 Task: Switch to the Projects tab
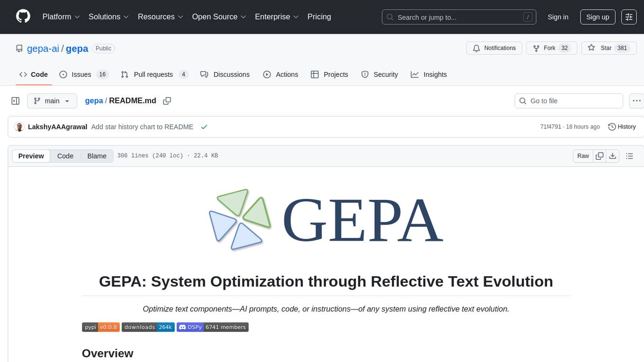click(330, 74)
